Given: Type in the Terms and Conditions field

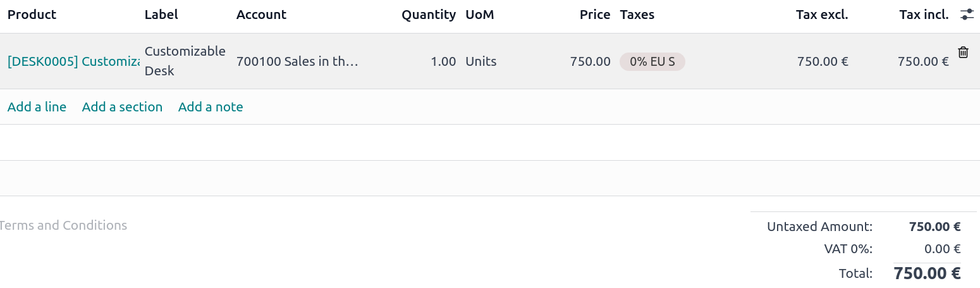Looking at the screenshot, I should (63, 225).
